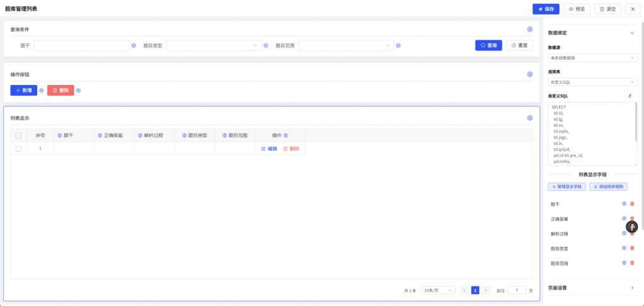Open 选择表 dropdown showing 自定义SQL
644x306 pixels.
pos(592,82)
